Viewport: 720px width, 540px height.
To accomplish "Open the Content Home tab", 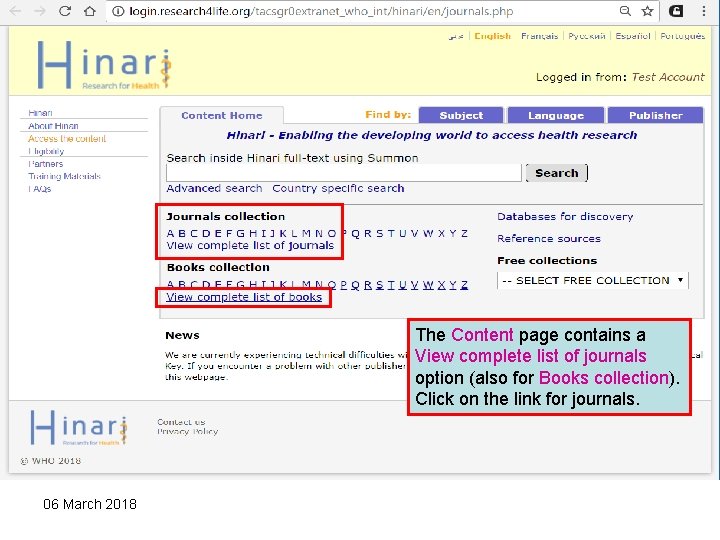I will pyautogui.click(x=221, y=115).
